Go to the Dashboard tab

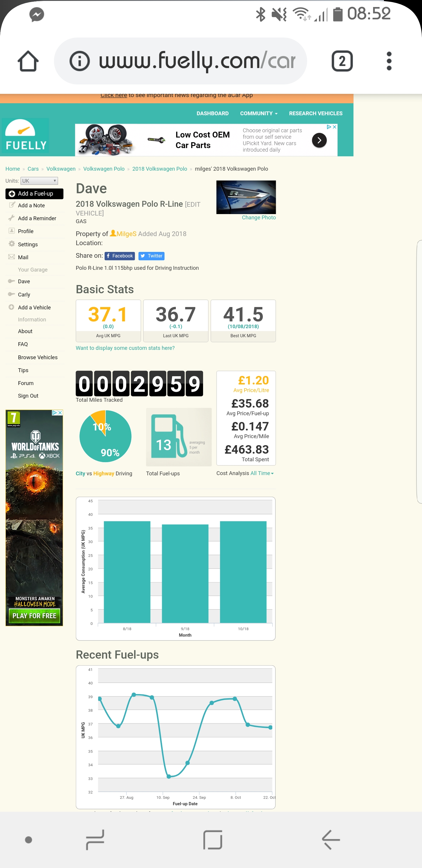(x=212, y=113)
